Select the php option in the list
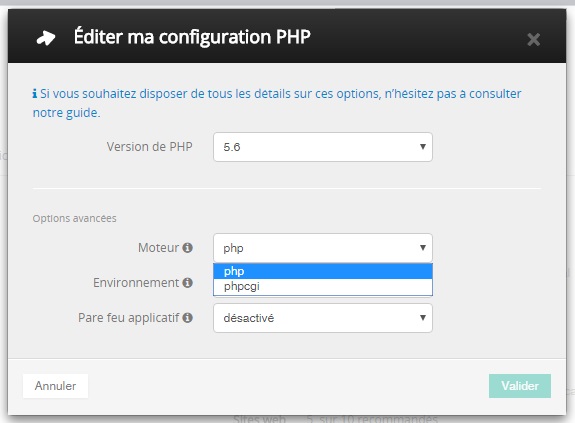 pos(323,271)
